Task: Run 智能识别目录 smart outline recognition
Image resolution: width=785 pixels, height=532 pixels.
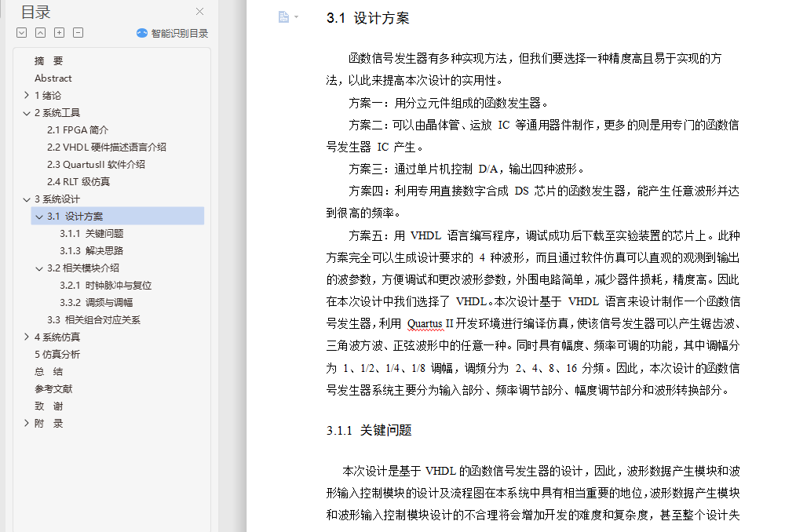Action: [173, 33]
